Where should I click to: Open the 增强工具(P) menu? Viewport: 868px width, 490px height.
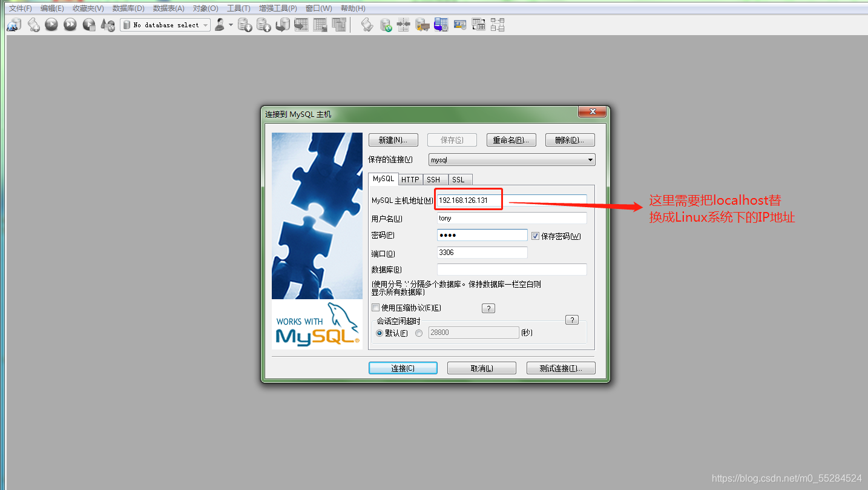pyautogui.click(x=278, y=8)
